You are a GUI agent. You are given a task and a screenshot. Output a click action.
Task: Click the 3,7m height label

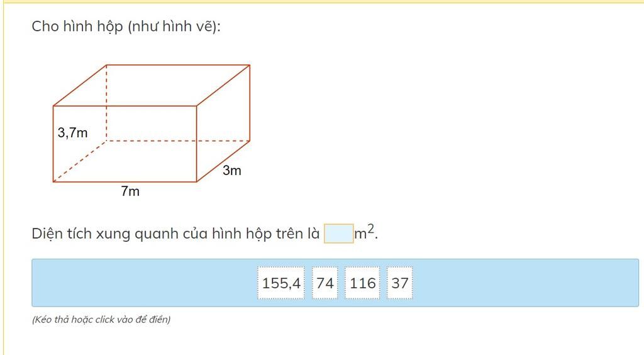(73, 133)
